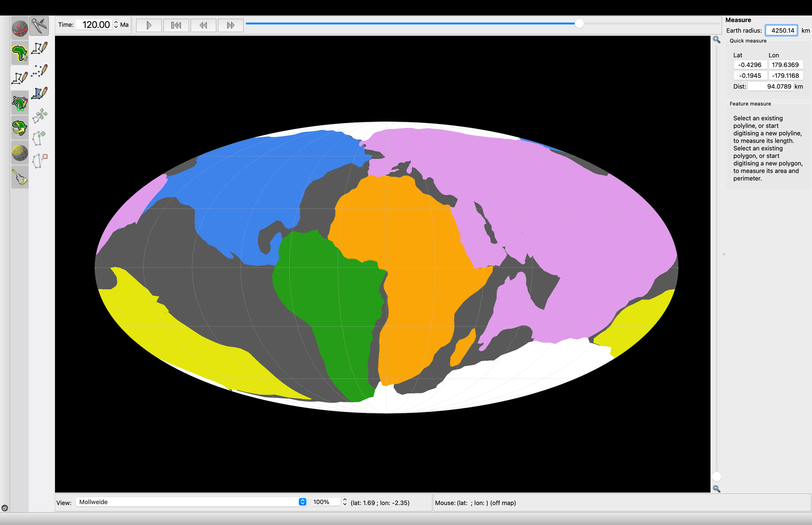Select the Digitise Polygon Geometry tool
Screen dimensions: 812x525
(39, 93)
